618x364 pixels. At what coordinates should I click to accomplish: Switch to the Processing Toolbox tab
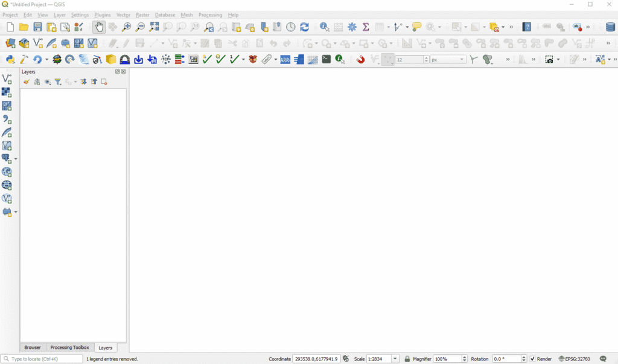click(x=69, y=348)
